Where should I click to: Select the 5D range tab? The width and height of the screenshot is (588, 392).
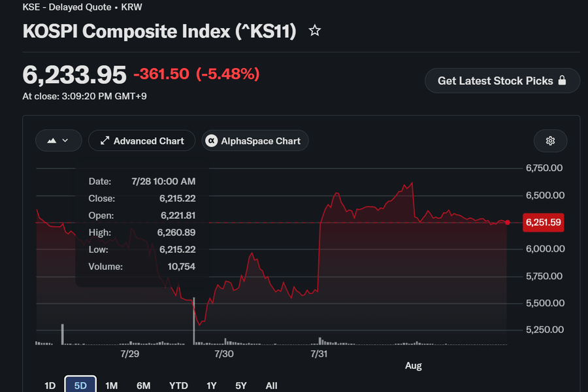point(80,385)
